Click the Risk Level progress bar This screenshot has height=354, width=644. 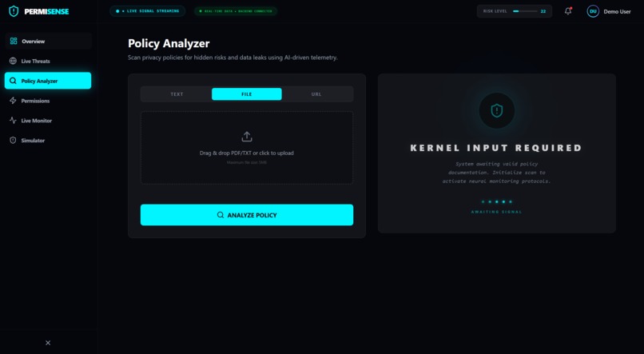(x=525, y=11)
